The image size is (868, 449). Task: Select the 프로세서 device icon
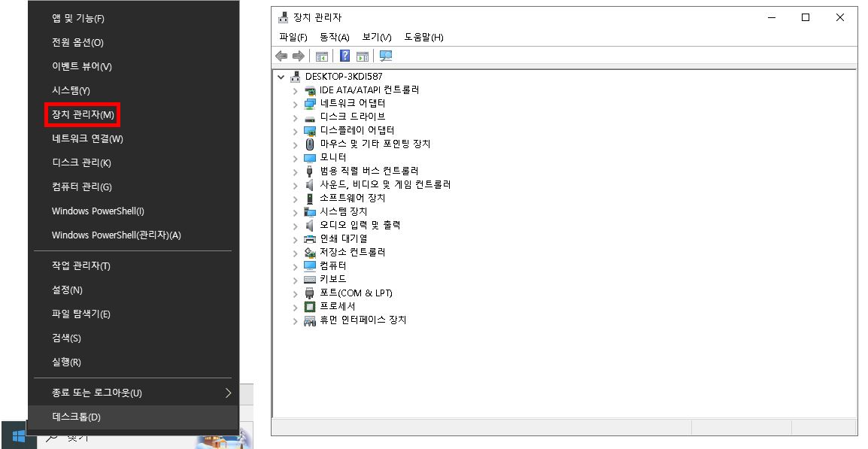[x=308, y=306]
